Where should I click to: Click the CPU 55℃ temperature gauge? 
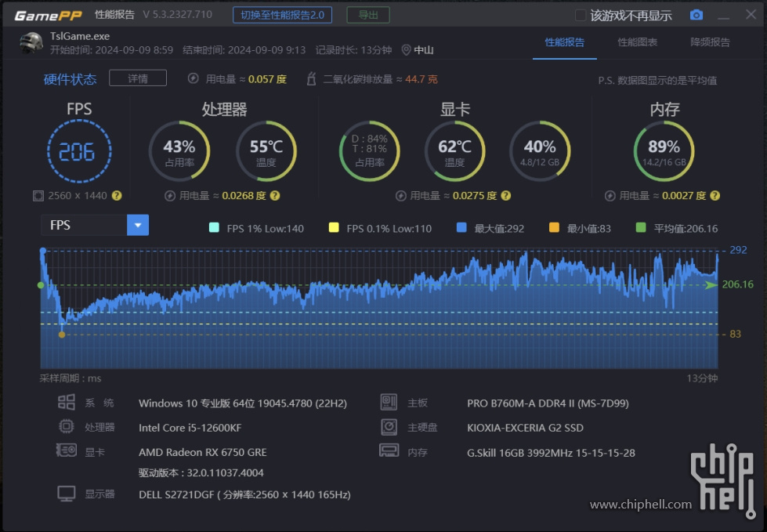266,151
